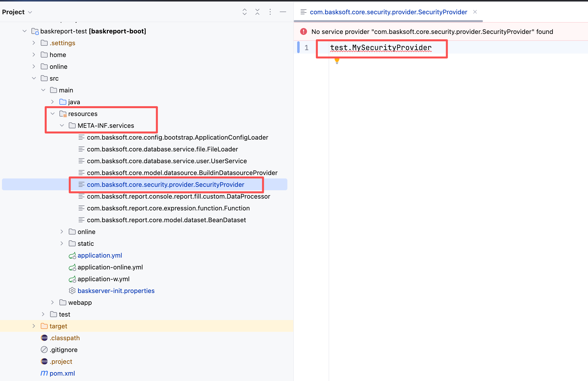Click the .classpath Eclipse icon
The height and width of the screenshot is (381, 588).
[44, 338]
